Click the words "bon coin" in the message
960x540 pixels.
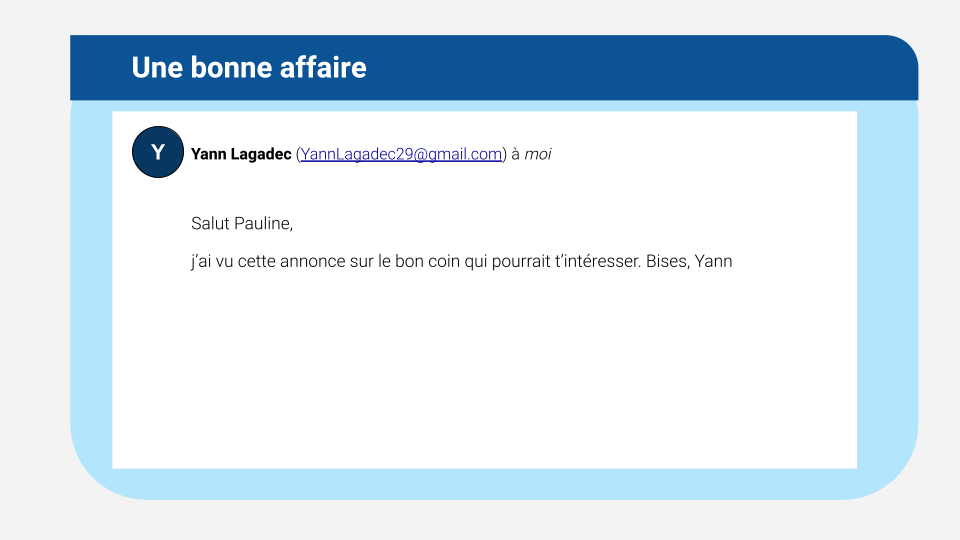[x=413, y=262]
